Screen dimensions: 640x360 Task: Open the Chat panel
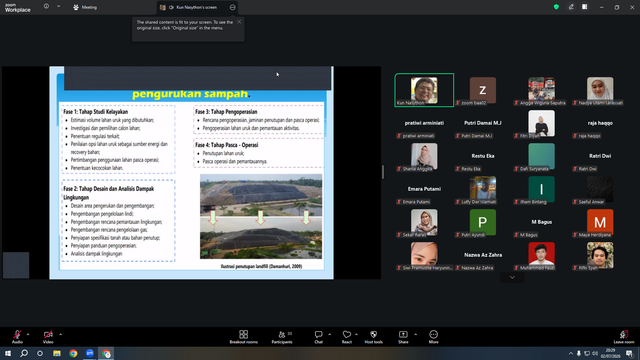(x=318, y=337)
